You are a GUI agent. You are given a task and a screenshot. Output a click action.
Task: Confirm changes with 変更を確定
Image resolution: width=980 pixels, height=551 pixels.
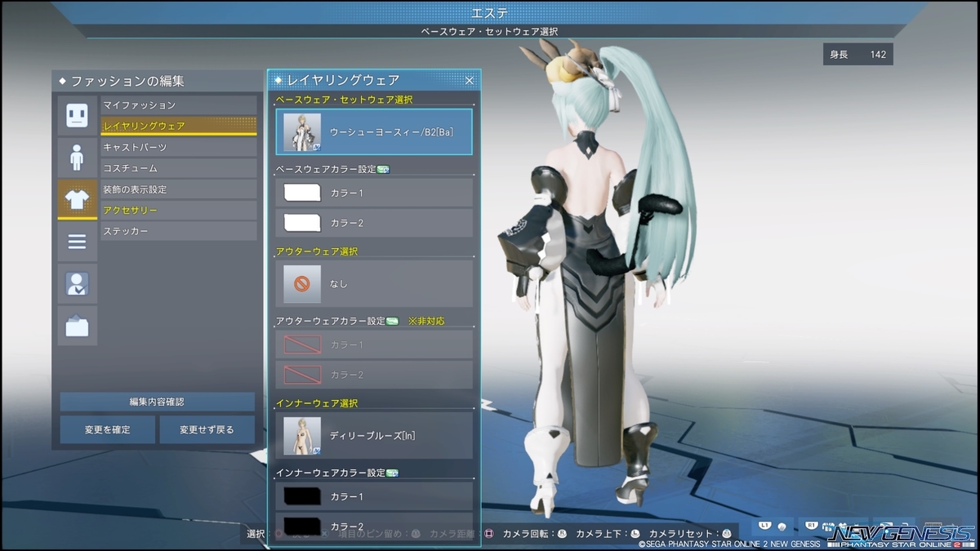click(x=108, y=429)
